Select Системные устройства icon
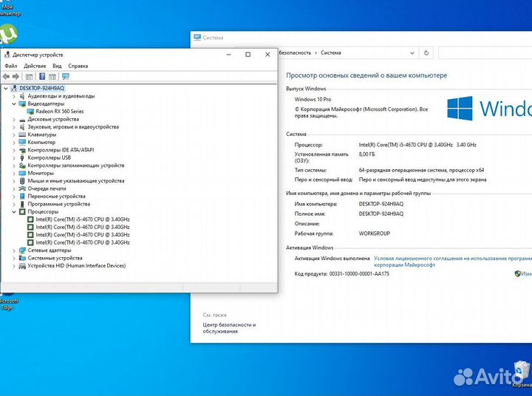532x396 pixels. (22, 258)
